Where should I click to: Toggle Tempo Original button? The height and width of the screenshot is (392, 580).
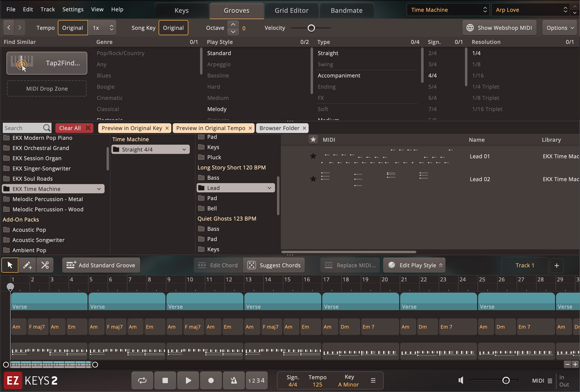click(x=73, y=28)
